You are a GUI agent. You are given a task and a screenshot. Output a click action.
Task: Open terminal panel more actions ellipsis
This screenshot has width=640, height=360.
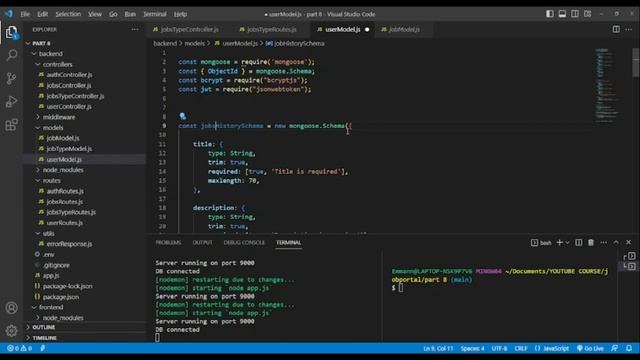click(x=603, y=242)
